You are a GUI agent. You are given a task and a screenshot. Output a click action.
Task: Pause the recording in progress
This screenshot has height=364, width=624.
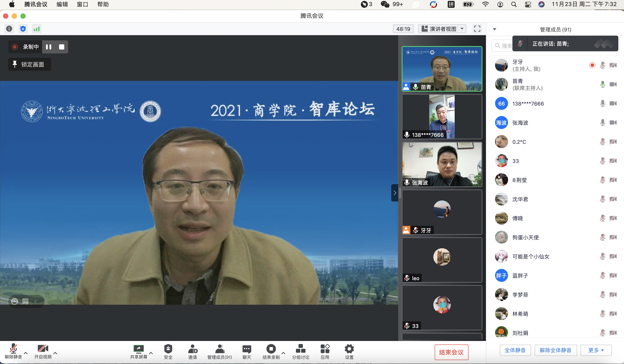pos(49,47)
